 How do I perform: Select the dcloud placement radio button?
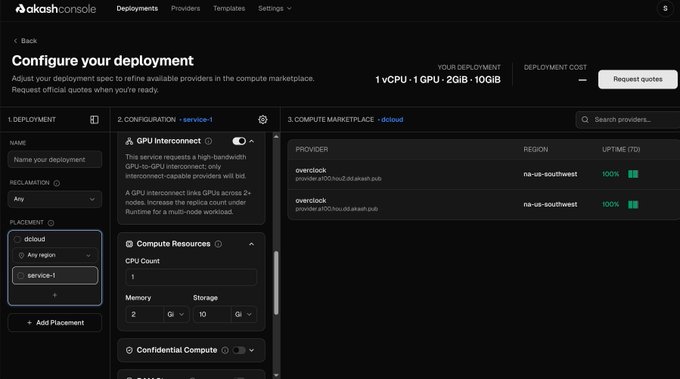pos(17,239)
